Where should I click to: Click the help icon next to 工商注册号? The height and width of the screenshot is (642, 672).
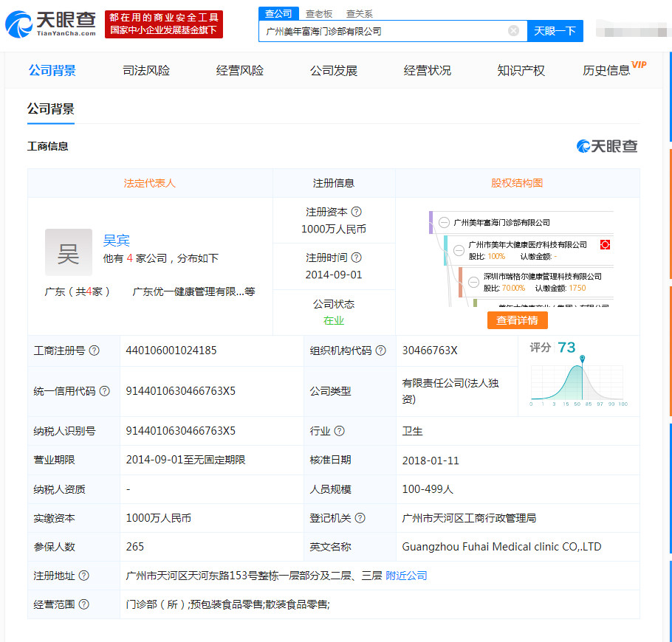click(x=95, y=351)
